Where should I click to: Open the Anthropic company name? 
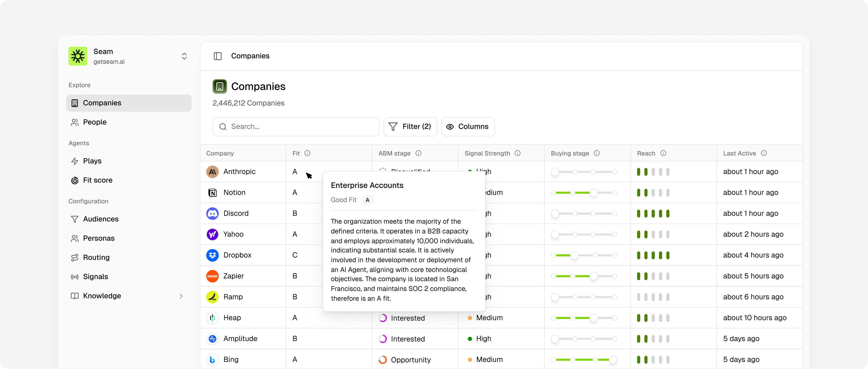(x=239, y=171)
